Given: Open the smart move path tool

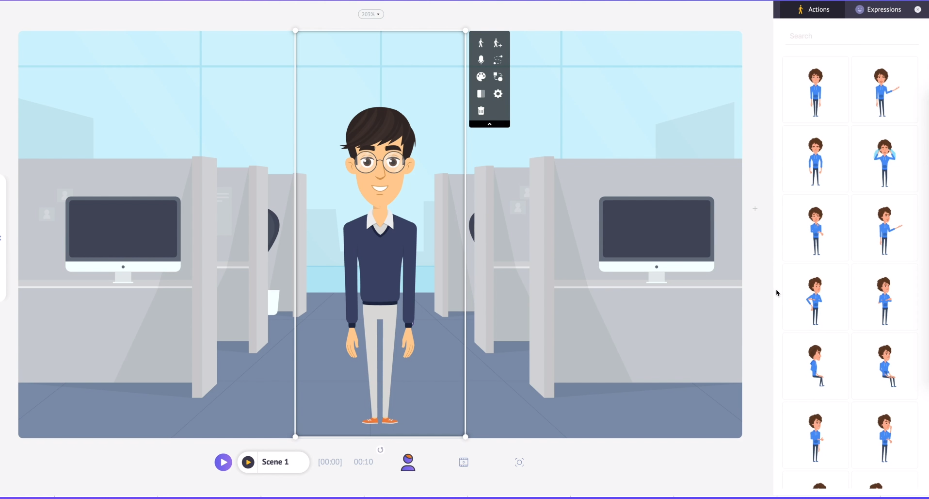Looking at the screenshot, I should (x=498, y=59).
